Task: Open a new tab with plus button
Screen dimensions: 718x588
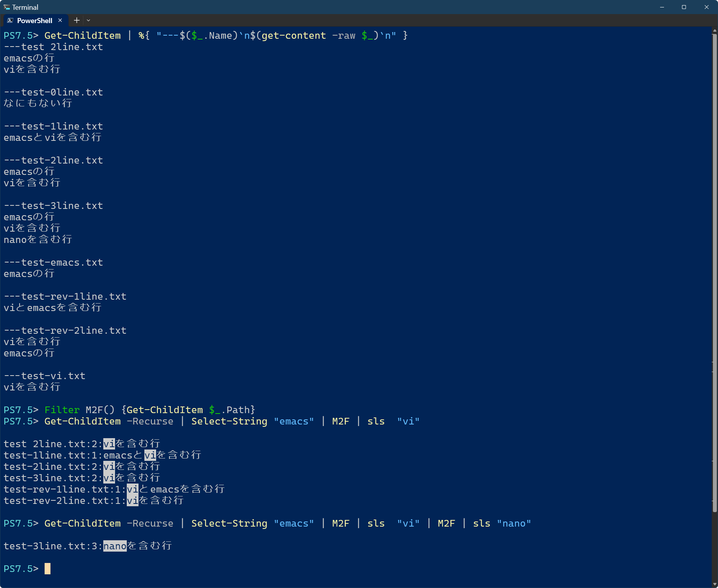Action: tap(77, 20)
